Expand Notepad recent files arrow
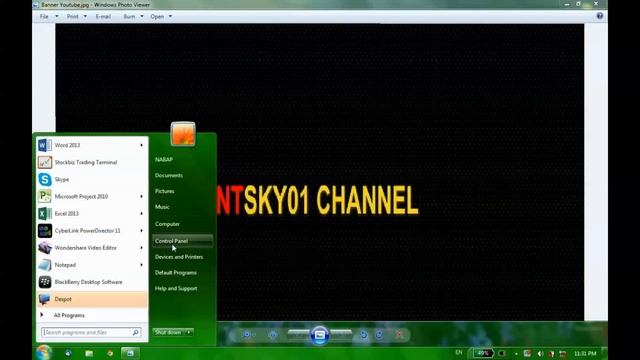Image resolution: width=640 pixels, height=360 pixels. click(x=142, y=265)
